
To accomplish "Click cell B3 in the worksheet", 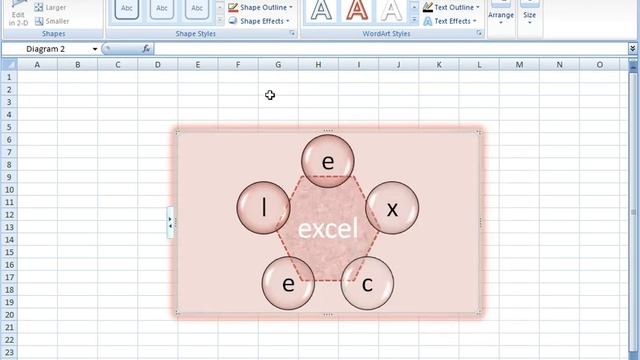I will (78, 102).
